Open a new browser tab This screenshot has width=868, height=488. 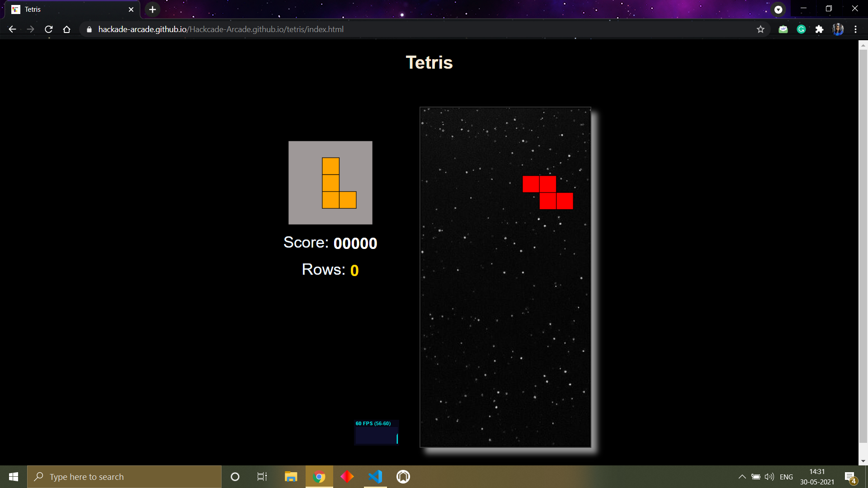(x=152, y=9)
